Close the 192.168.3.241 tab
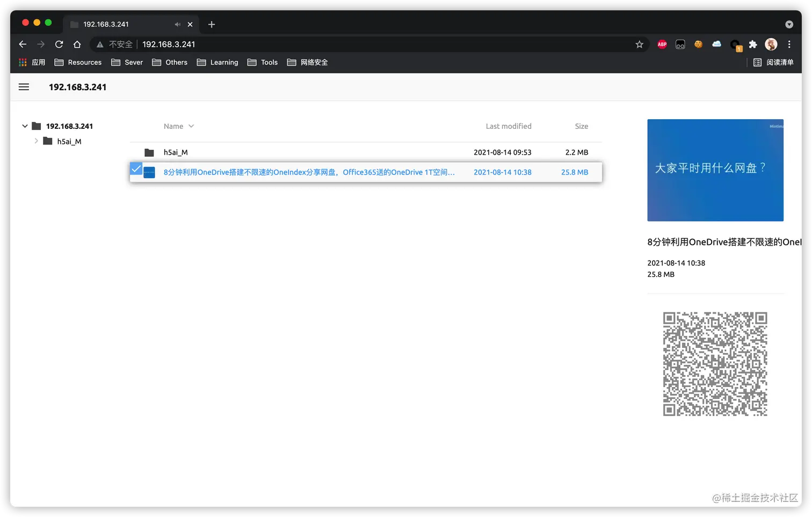This screenshot has width=812, height=517. pyautogui.click(x=190, y=24)
